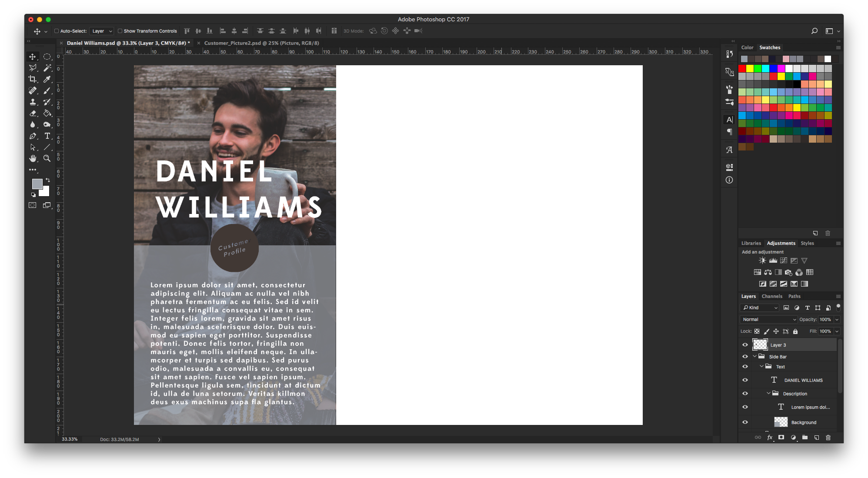Select the Eraser tool
Viewport: 868px width, 478px height.
tap(33, 113)
